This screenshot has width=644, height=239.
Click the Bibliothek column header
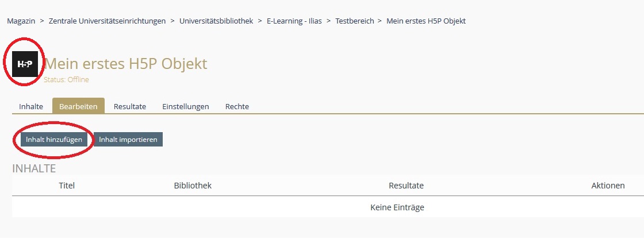193,186
